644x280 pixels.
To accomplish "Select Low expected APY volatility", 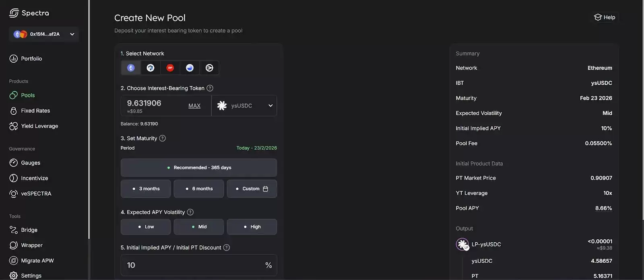I will (x=146, y=227).
